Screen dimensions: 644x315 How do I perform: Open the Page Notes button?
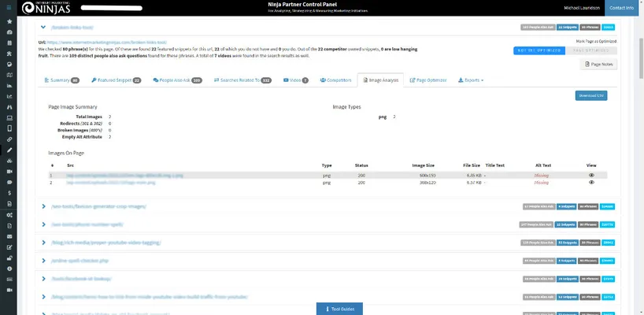pos(599,65)
